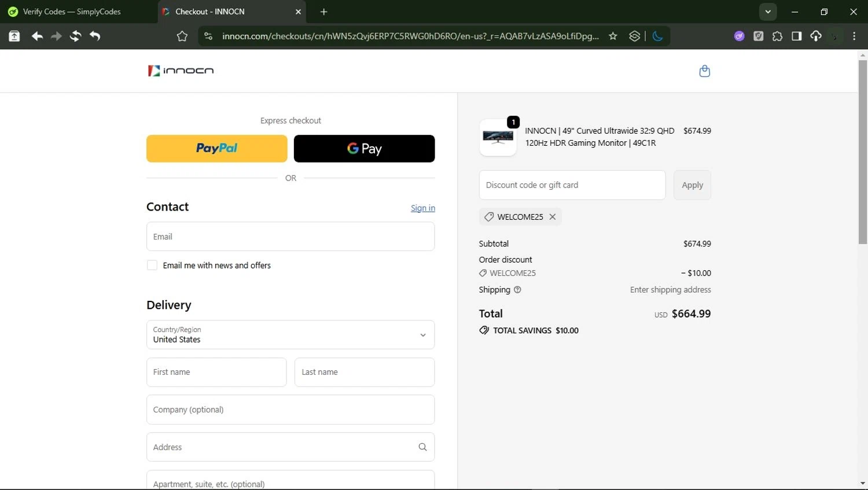Open the tab search dropdown arrow
868x490 pixels.
pyautogui.click(x=768, y=12)
